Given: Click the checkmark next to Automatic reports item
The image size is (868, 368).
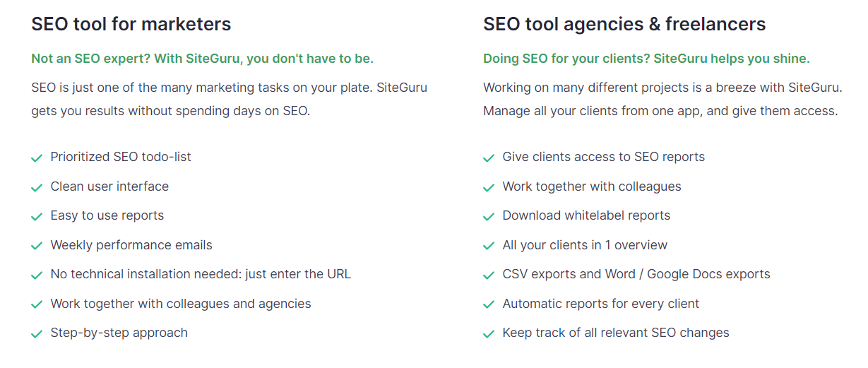Looking at the screenshot, I should coord(489,305).
